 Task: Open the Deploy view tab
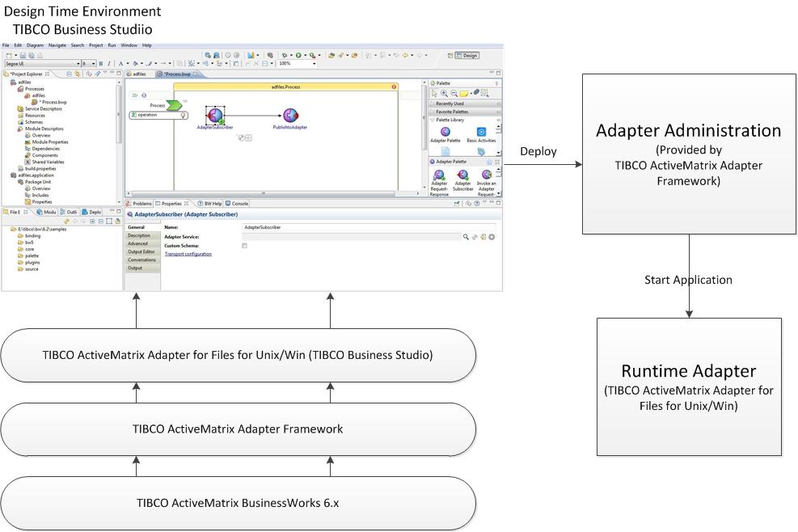(92, 212)
